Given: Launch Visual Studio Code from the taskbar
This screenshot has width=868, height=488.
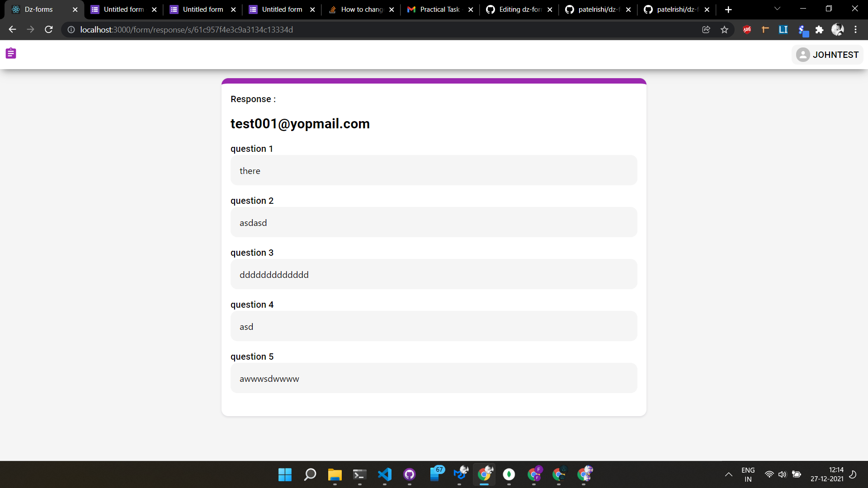Looking at the screenshot, I should point(384,474).
